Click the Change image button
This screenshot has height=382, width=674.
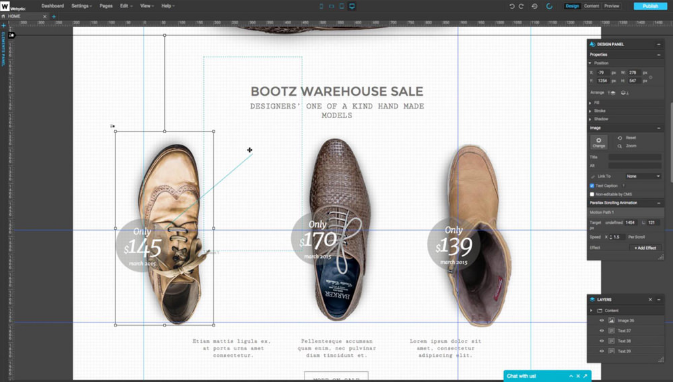tap(598, 142)
